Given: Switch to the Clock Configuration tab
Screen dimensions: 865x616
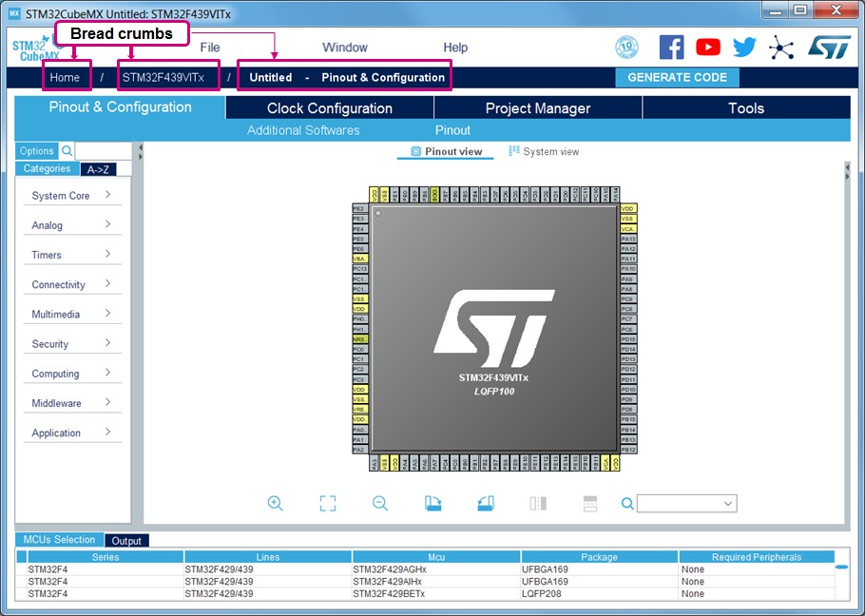Looking at the screenshot, I should [x=329, y=108].
